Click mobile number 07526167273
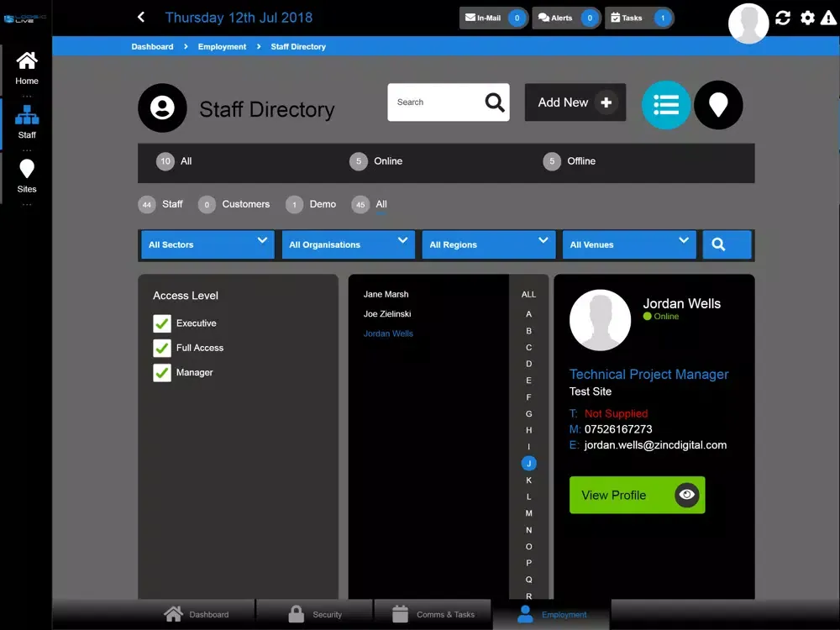 tap(618, 429)
